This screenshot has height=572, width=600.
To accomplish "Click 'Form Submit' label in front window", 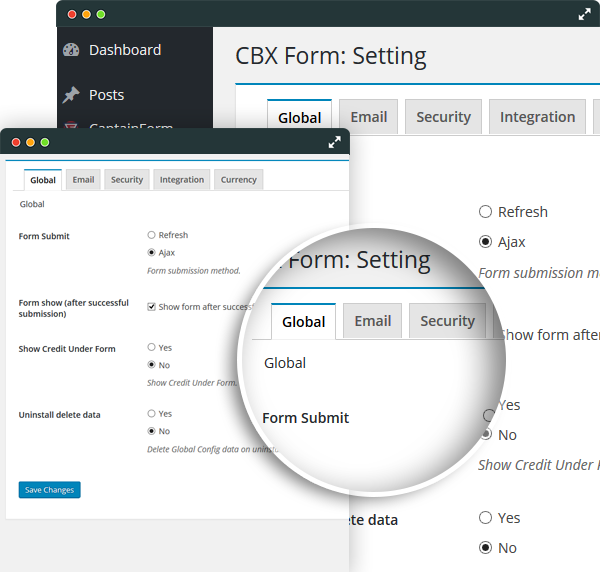I will [44, 236].
